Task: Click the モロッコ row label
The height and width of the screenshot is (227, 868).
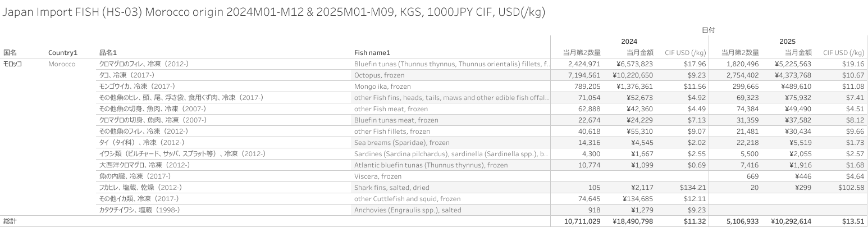Action: pyautogui.click(x=13, y=64)
